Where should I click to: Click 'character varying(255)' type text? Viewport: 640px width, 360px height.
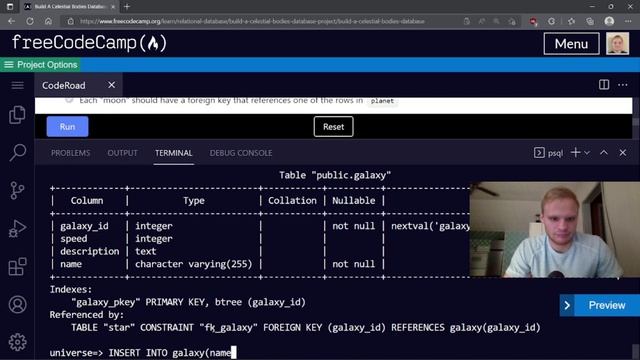[x=193, y=264]
